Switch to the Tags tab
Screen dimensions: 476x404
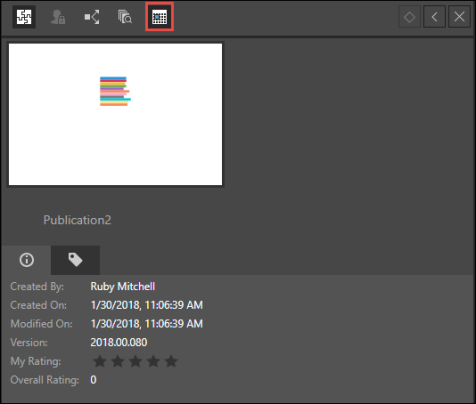[x=75, y=260]
